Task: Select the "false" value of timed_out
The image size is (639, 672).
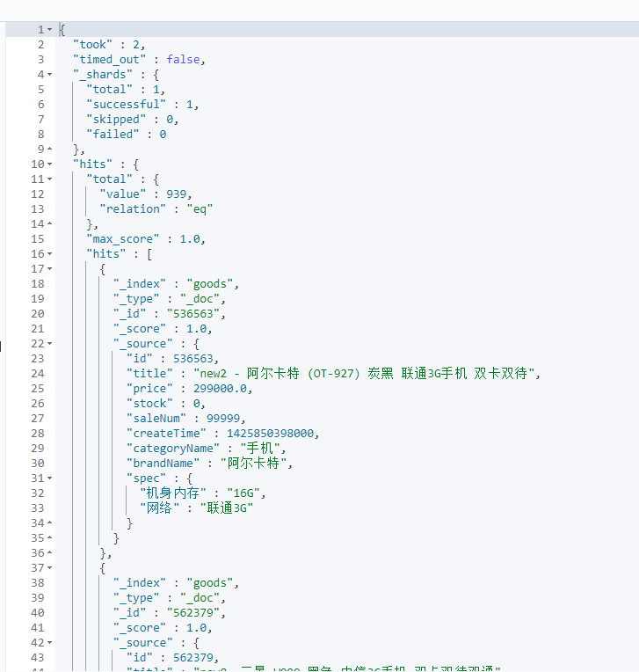Action: click(x=183, y=60)
